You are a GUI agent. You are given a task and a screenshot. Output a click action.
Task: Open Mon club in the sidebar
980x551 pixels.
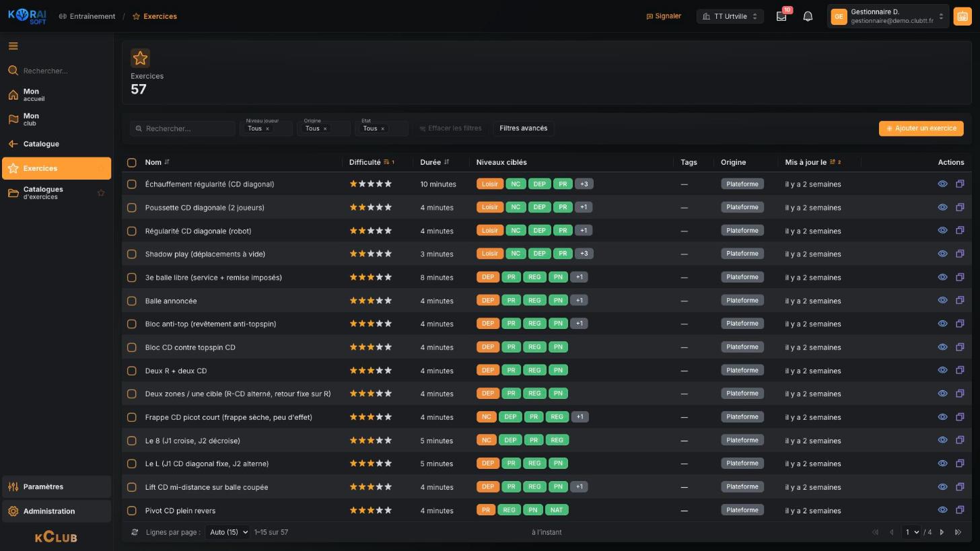[x=57, y=119]
